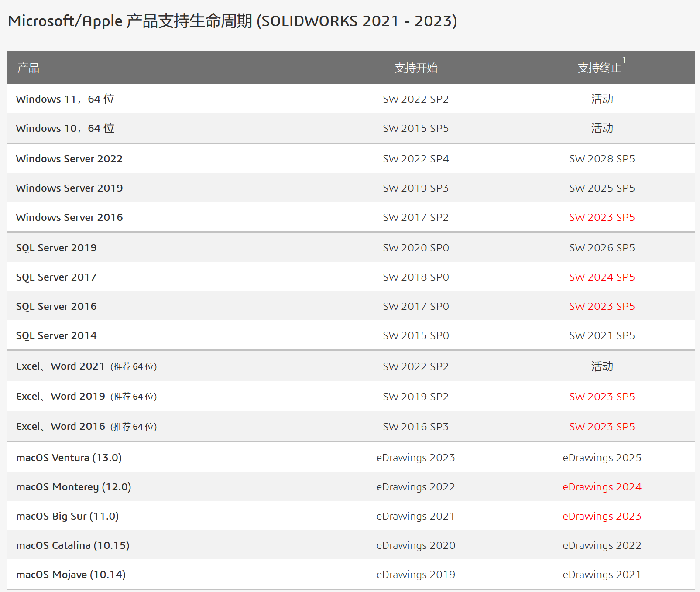Click the page title about product support lifecycle
The image size is (700, 592).
pos(232,21)
